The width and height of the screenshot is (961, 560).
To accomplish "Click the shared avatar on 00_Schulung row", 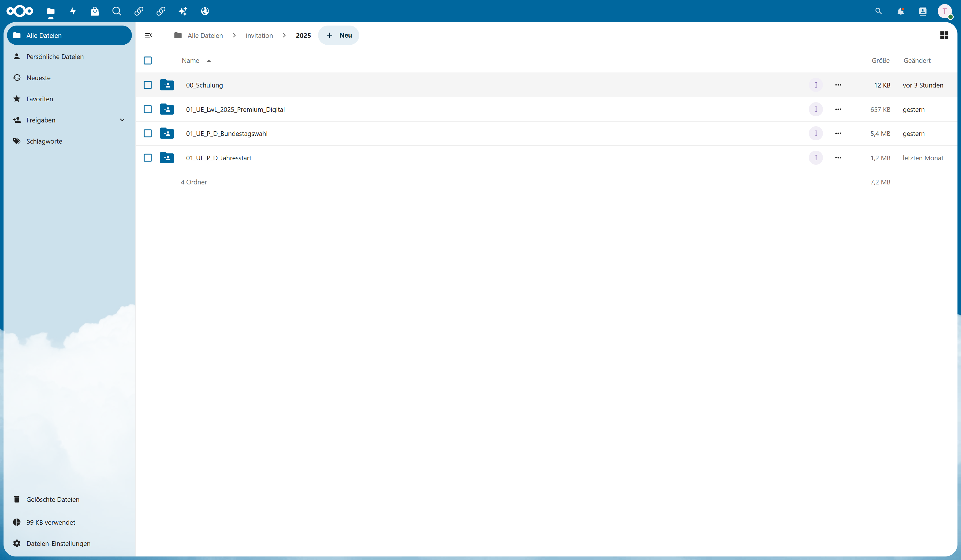I will [x=816, y=85].
